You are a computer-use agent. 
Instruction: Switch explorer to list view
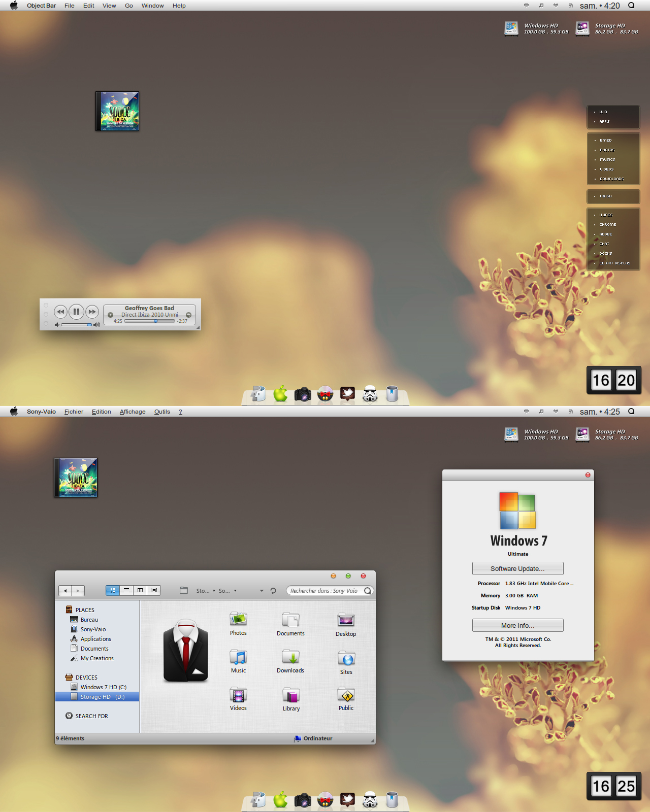126,590
